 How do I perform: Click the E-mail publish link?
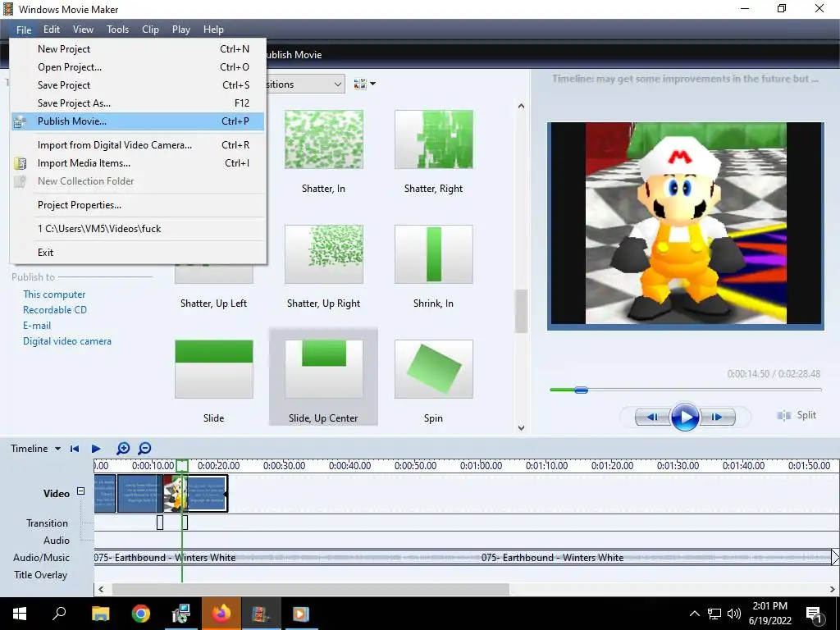click(x=37, y=325)
